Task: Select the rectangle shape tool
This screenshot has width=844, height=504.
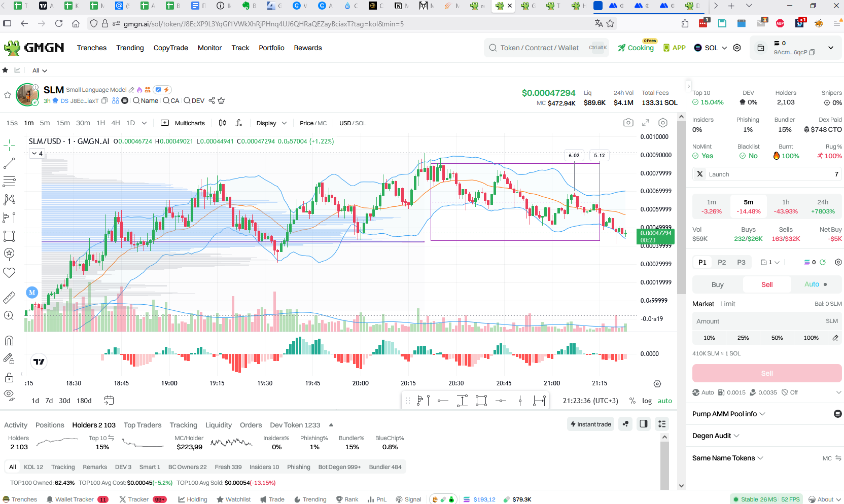Action: pyautogui.click(x=9, y=236)
